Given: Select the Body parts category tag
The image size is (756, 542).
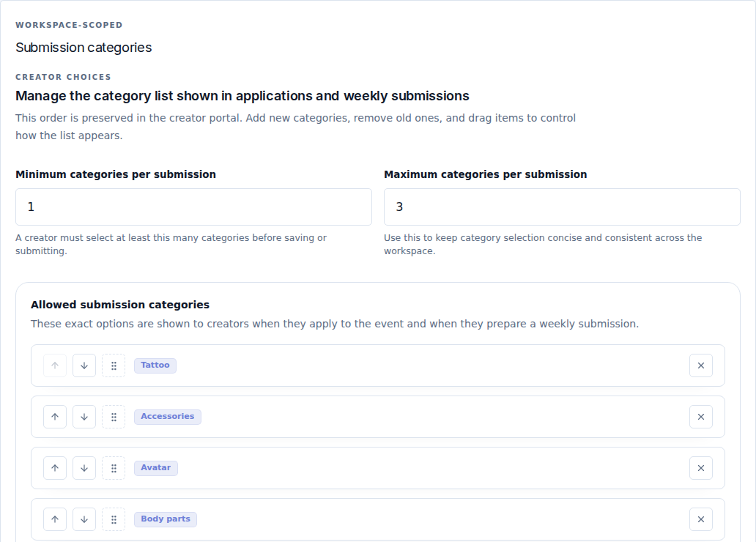Looking at the screenshot, I should point(166,519).
